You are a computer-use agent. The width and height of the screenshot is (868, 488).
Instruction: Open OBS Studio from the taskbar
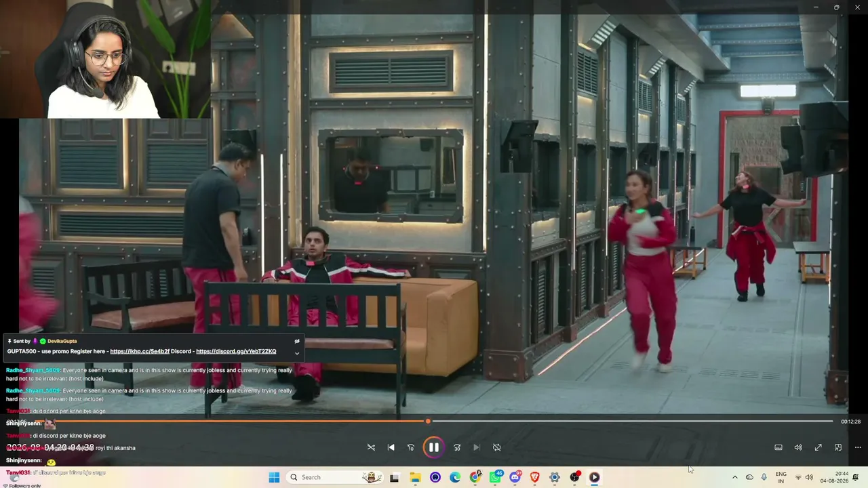coord(575,477)
